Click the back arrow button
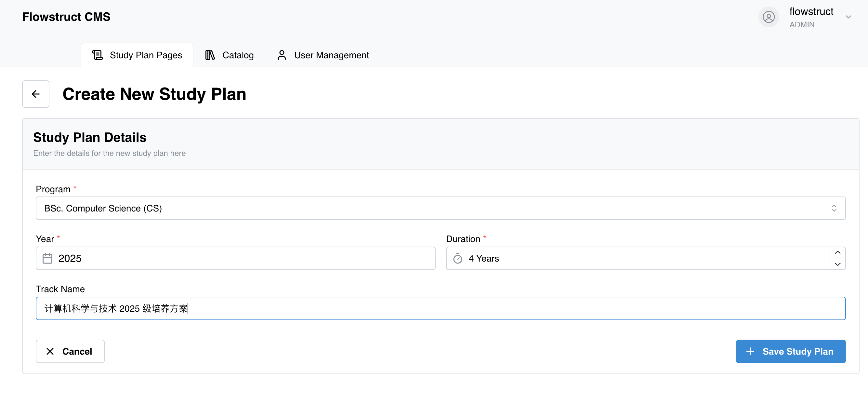868x393 pixels. pyautogui.click(x=36, y=94)
